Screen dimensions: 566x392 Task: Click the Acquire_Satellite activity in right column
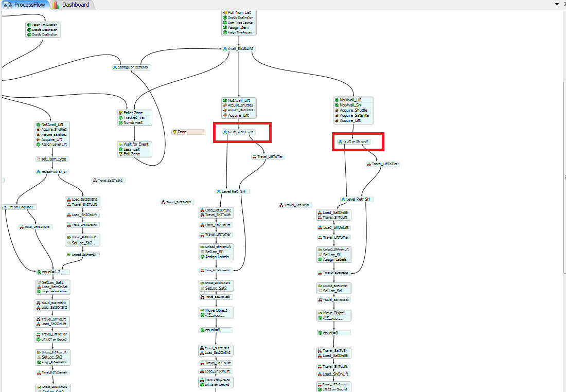click(x=353, y=115)
